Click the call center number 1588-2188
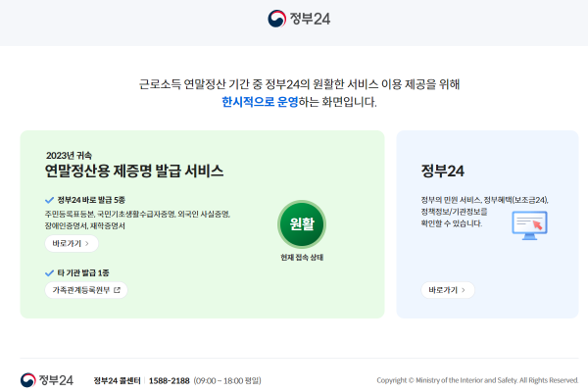The height and width of the screenshot is (392, 588). click(169, 379)
